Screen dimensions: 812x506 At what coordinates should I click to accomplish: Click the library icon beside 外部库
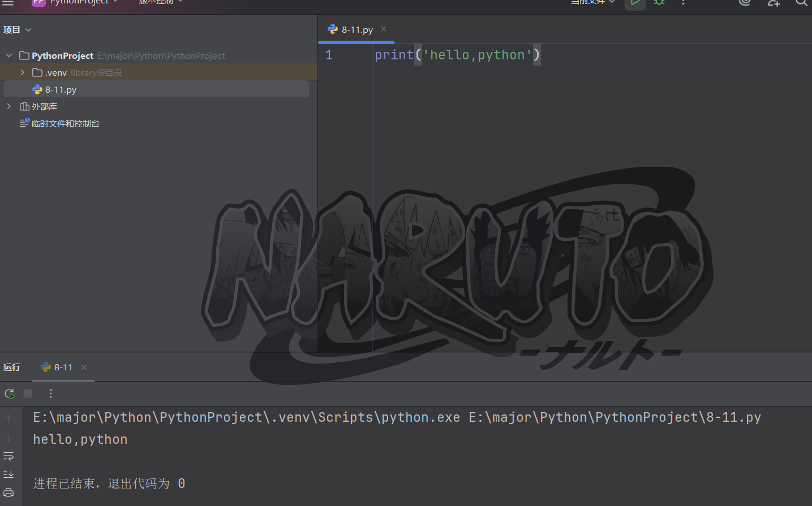click(x=24, y=106)
